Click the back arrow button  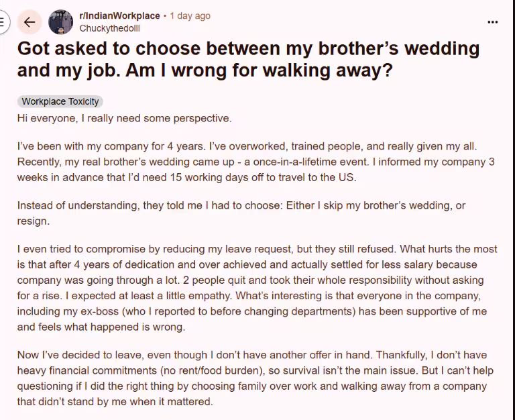[x=29, y=22]
